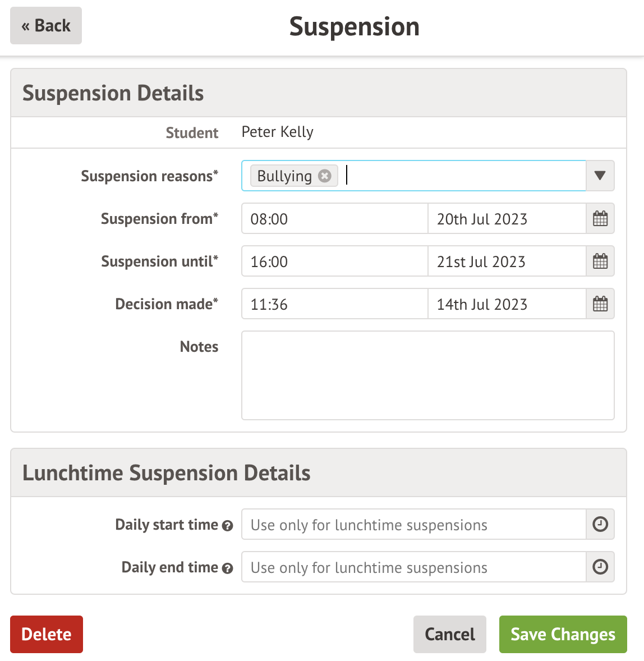This screenshot has width=644, height=661.
Task: Expand the suspension reasons dropdown
Action: [600, 176]
